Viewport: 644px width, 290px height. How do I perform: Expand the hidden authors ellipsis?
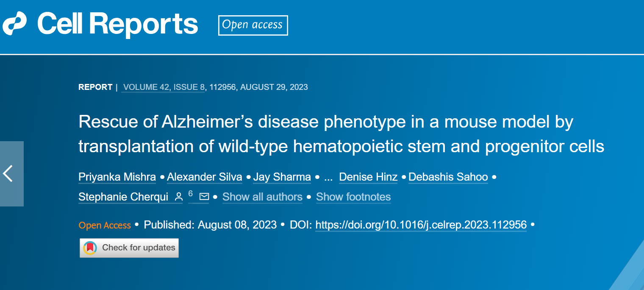(x=328, y=177)
